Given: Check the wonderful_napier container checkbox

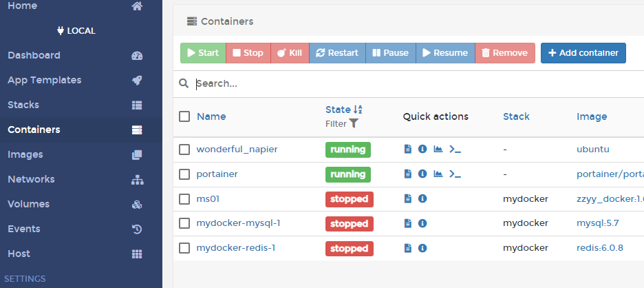Looking at the screenshot, I should (184, 150).
